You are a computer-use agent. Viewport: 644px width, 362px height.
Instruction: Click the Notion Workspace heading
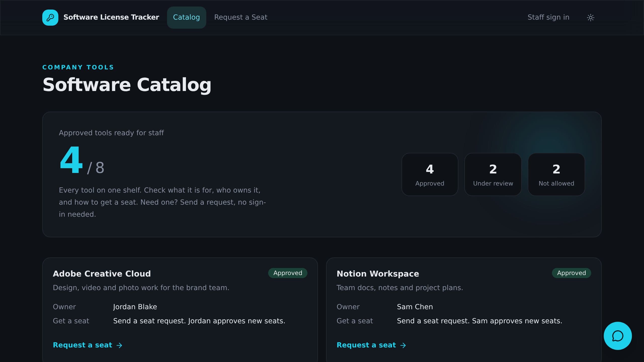point(378,274)
